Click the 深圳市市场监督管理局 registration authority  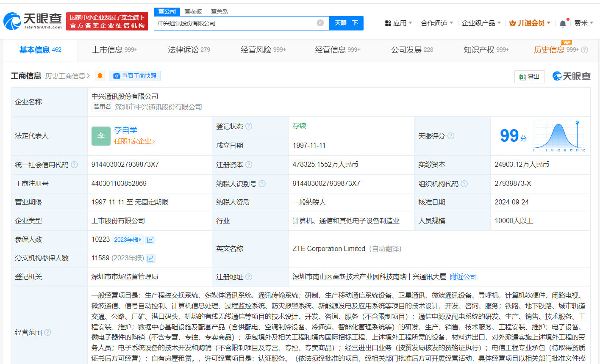tap(125, 277)
